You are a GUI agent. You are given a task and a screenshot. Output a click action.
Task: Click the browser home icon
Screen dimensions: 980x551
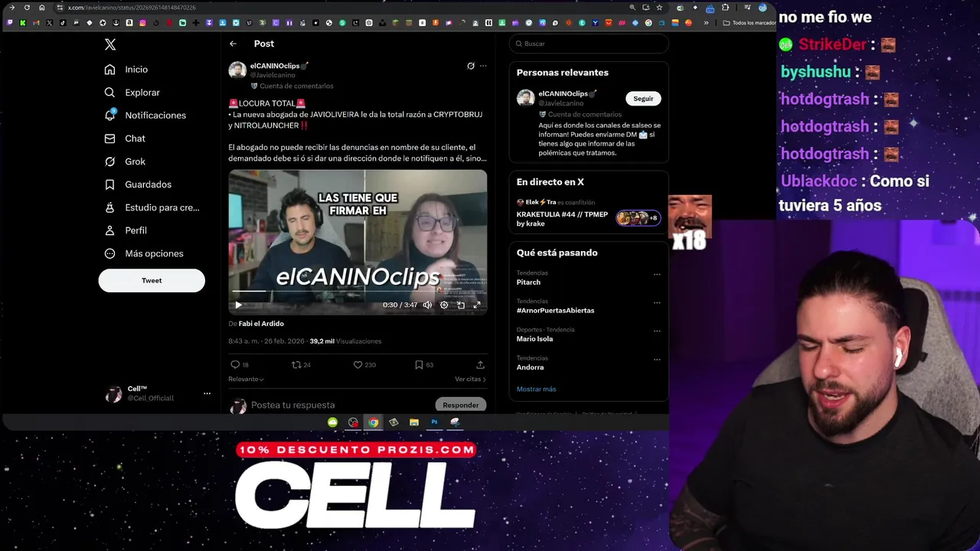pyautogui.click(x=42, y=8)
